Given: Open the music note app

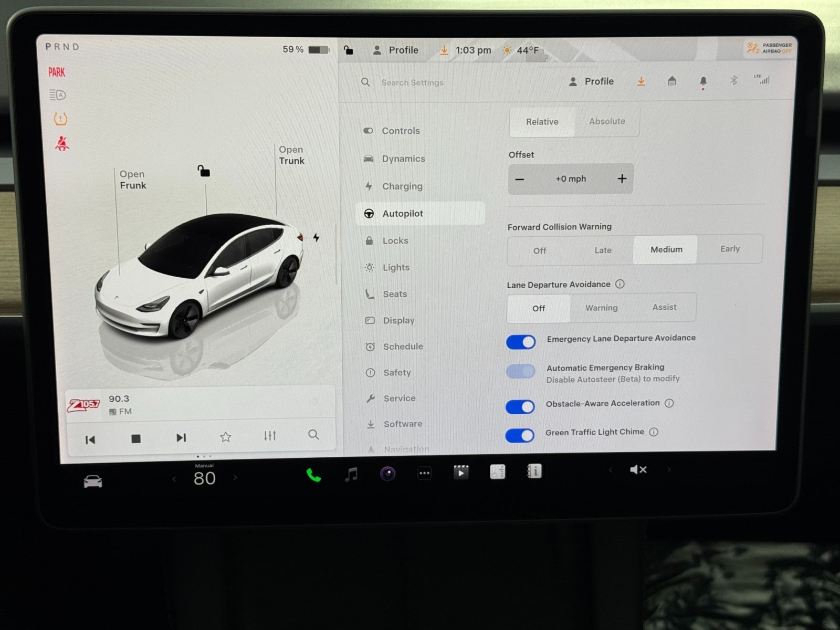Looking at the screenshot, I should pos(351,474).
